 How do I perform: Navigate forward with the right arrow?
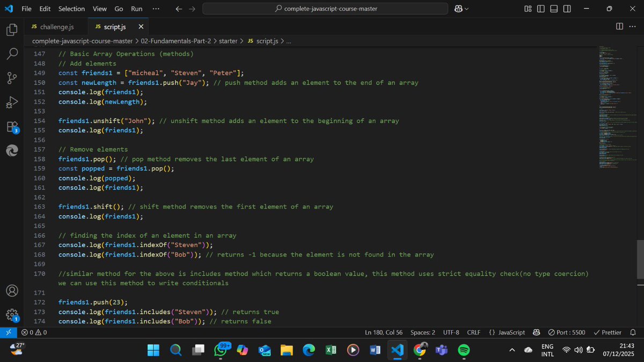point(193,9)
